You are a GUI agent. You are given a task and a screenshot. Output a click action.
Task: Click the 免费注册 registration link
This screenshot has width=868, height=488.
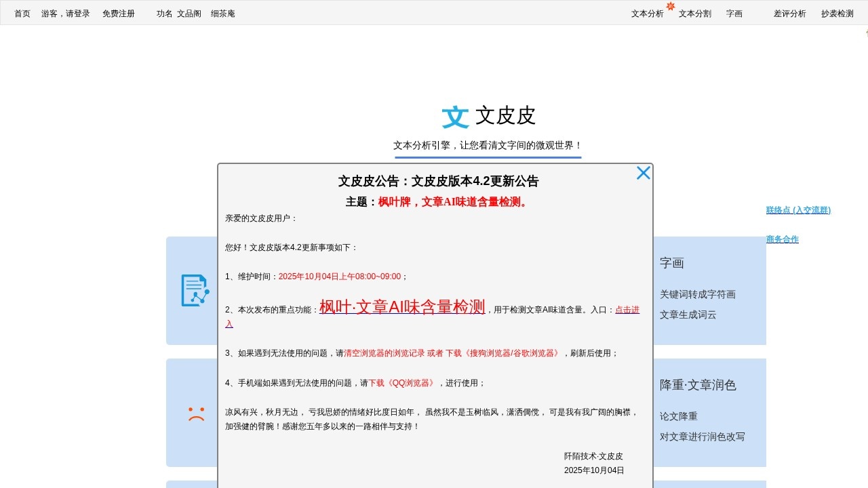point(118,13)
